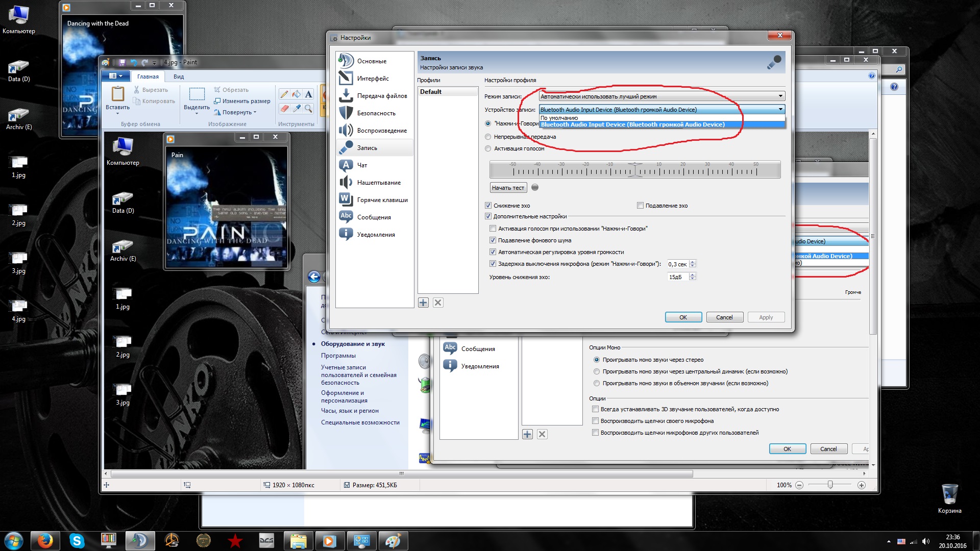Toggle Автоматическая регулировка уровня громкости checkbox

[x=493, y=252]
